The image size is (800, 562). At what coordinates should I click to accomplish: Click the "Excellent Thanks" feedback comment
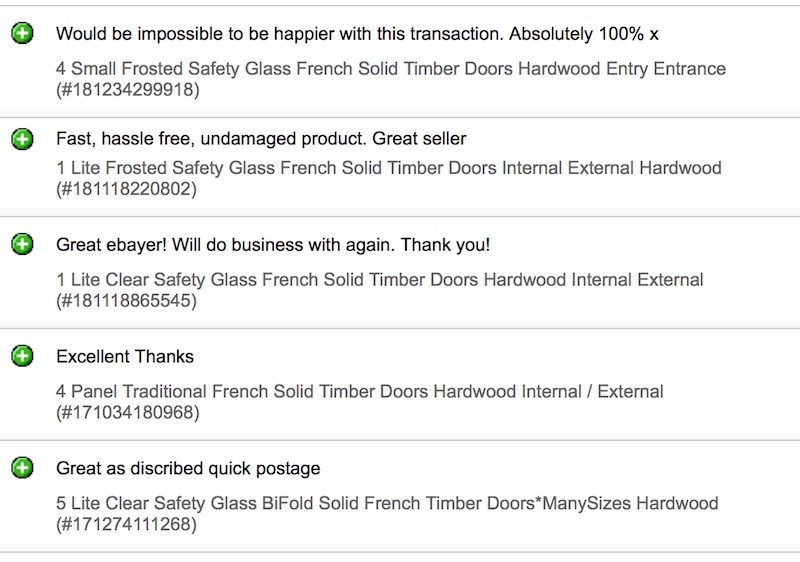click(x=125, y=357)
